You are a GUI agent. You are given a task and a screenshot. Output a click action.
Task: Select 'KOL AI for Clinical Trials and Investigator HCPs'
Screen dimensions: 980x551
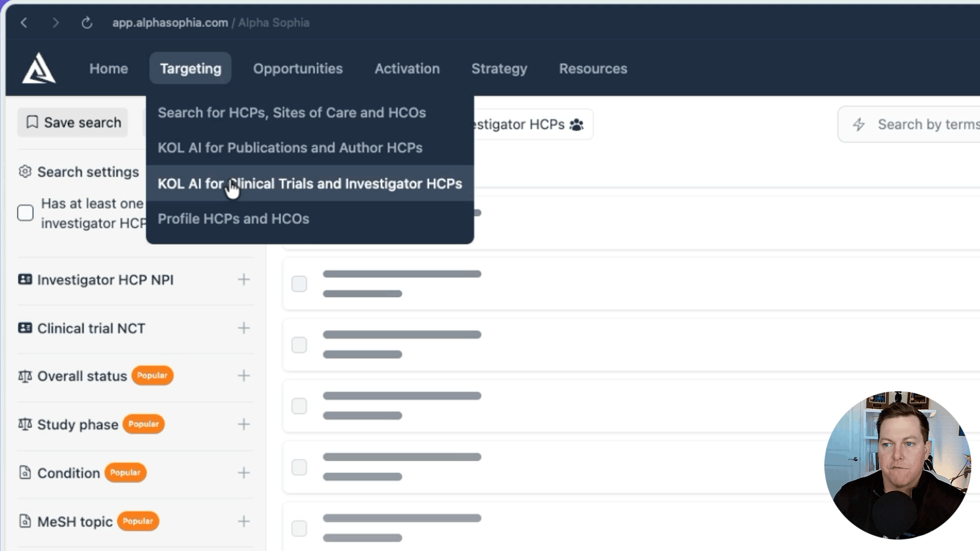click(x=310, y=184)
